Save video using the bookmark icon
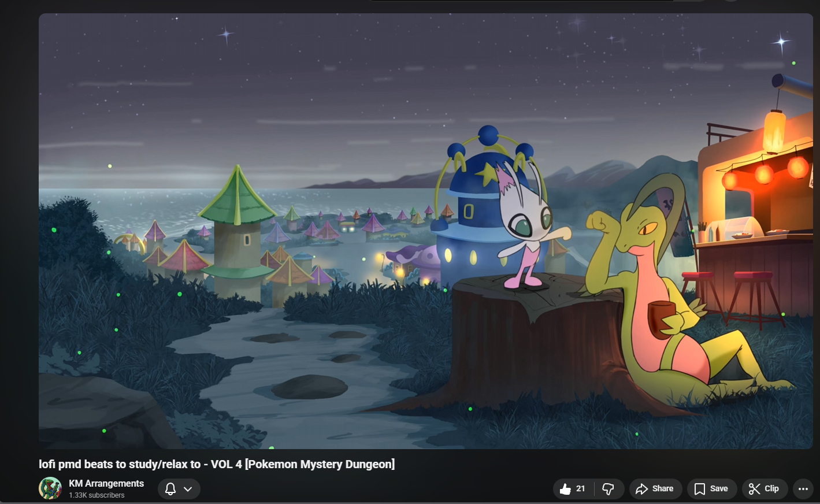 (699, 489)
